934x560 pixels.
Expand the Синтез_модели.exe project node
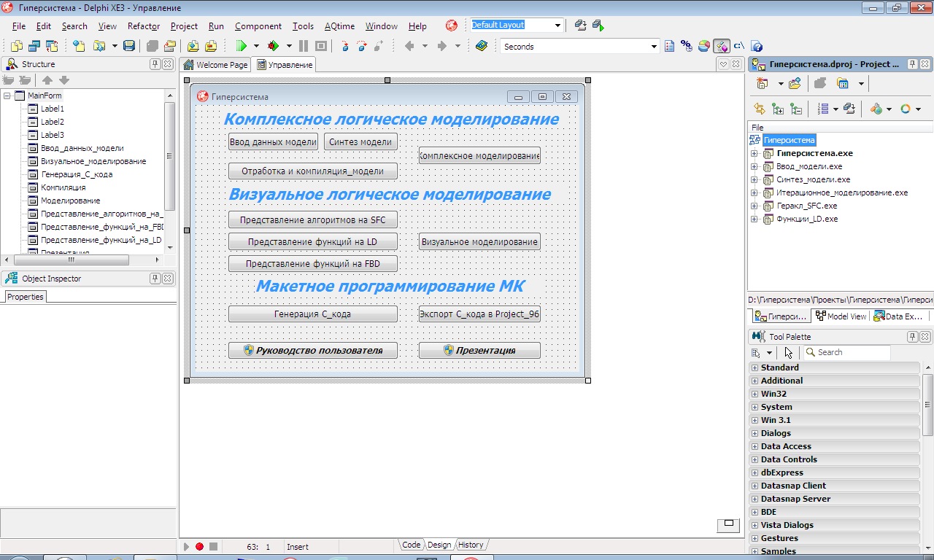[x=754, y=180]
